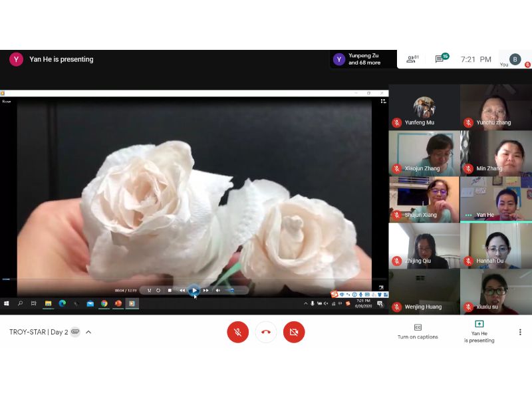
Task: Turn on your camera
Action: (x=294, y=332)
